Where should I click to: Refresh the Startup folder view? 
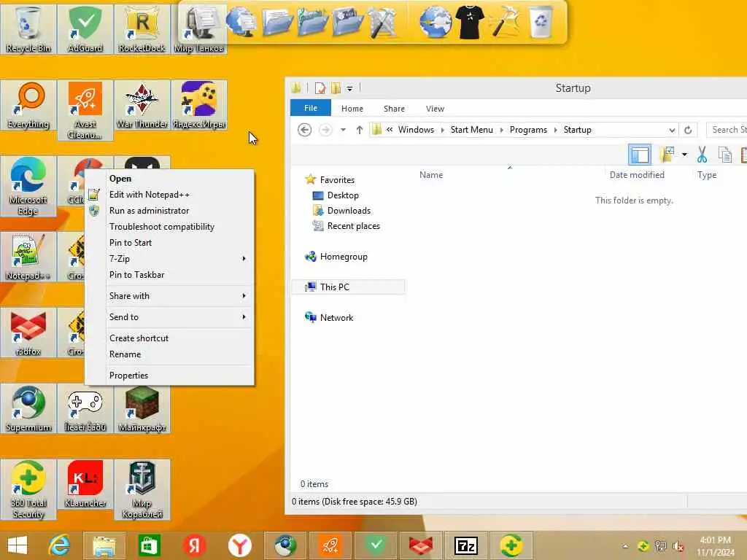pyautogui.click(x=688, y=130)
